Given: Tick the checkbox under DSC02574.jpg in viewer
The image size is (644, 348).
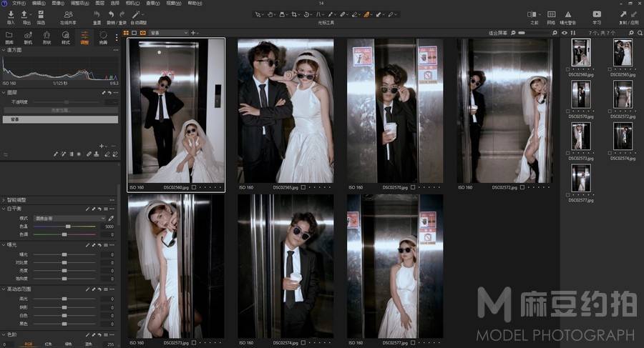Looking at the screenshot, I should [303, 343].
